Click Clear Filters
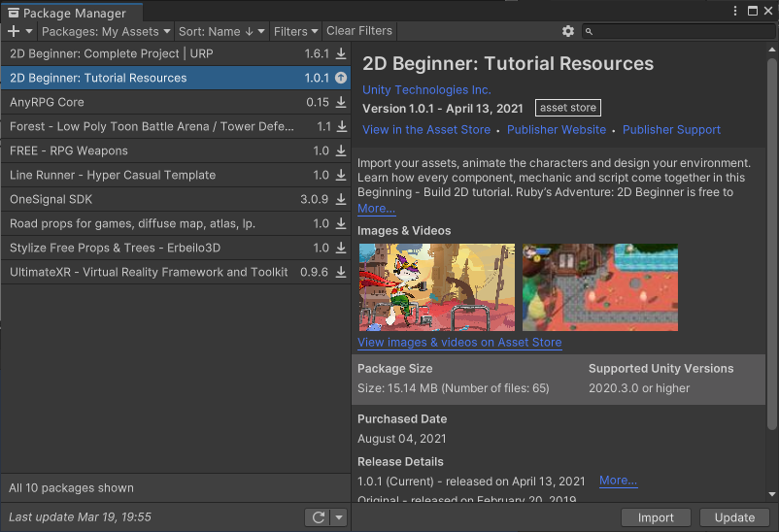Screen dimensions: 779x532 click(x=359, y=31)
